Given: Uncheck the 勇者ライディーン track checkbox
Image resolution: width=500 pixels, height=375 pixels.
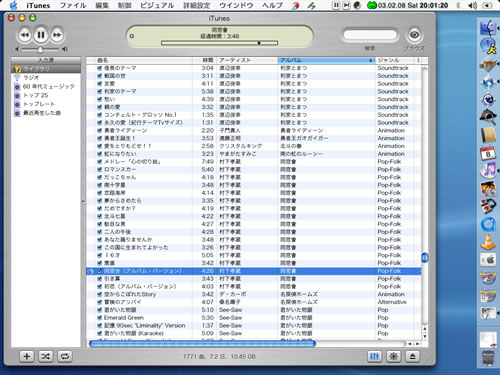Looking at the screenshot, I should 99,130.
